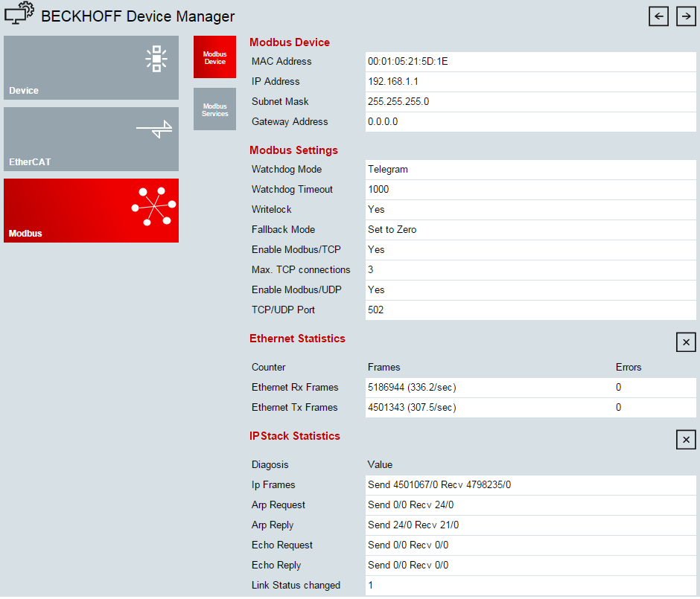This screenshot has height=599, width=700.
Task: Click the Writelock value Yes
Action: [x=376, y=210]
